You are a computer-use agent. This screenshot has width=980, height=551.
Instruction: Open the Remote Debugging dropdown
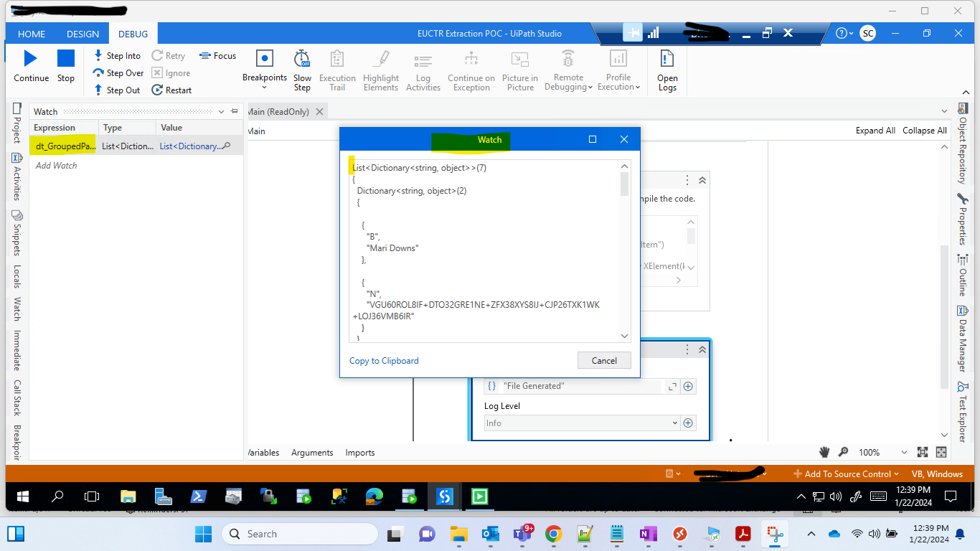pos(568,70)
